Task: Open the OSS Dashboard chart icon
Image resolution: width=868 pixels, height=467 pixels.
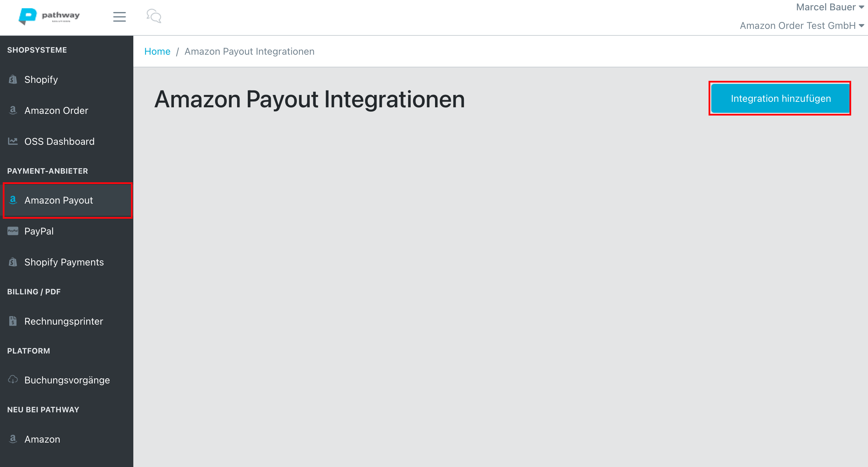Action: click(13, 141)
